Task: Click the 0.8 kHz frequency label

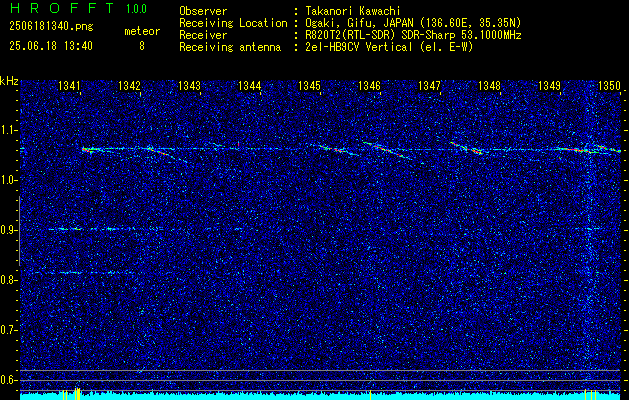Action: tap(7, 280)
